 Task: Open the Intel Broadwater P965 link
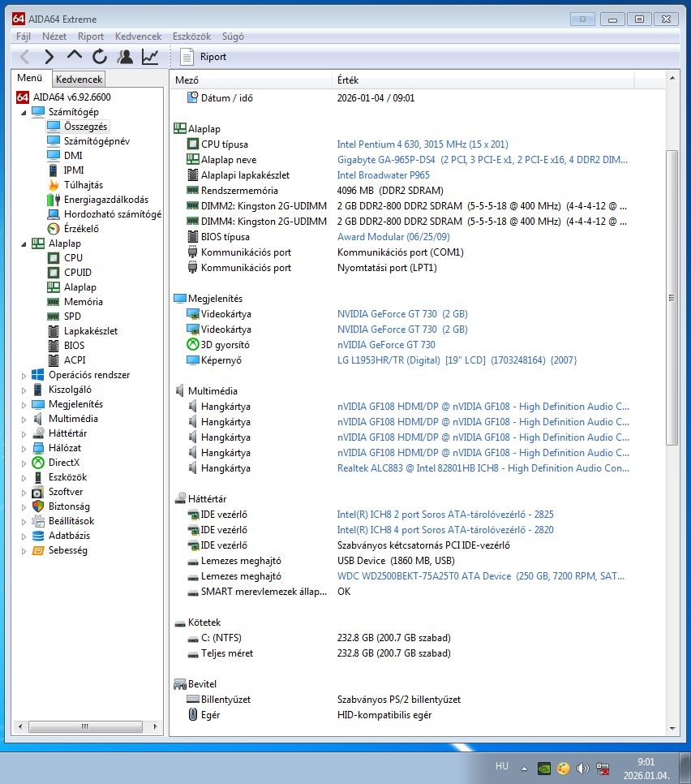[x=384, y=175]
